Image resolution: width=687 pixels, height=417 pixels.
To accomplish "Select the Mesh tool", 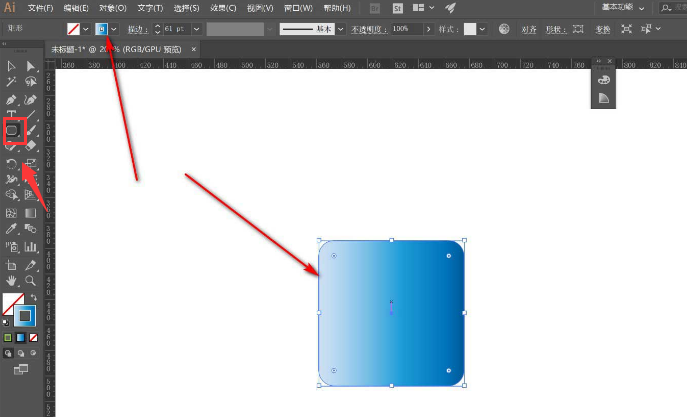I will coord(11,213).
